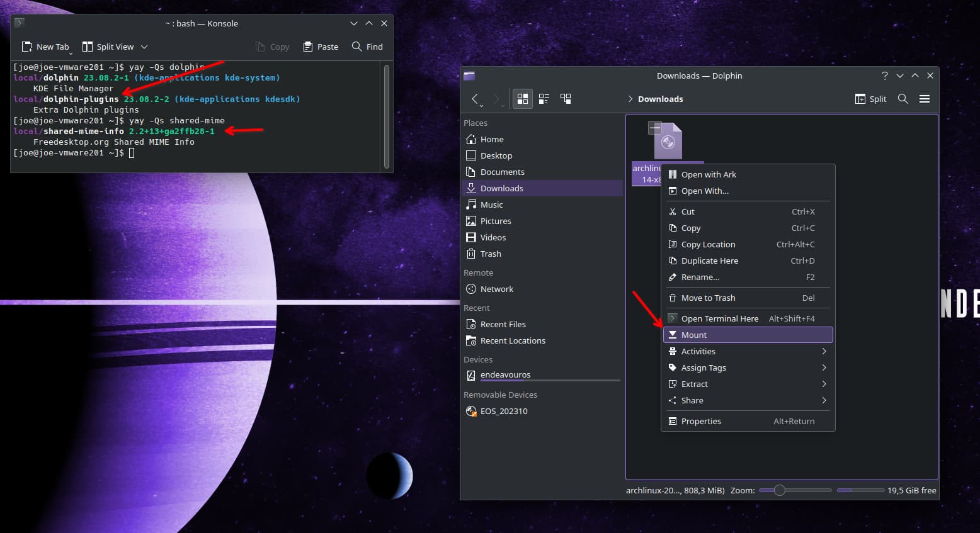This screenshot has height=533, width=980.
Task: Expand the Split View dropdown arrow
Action: tap(144, 47)
